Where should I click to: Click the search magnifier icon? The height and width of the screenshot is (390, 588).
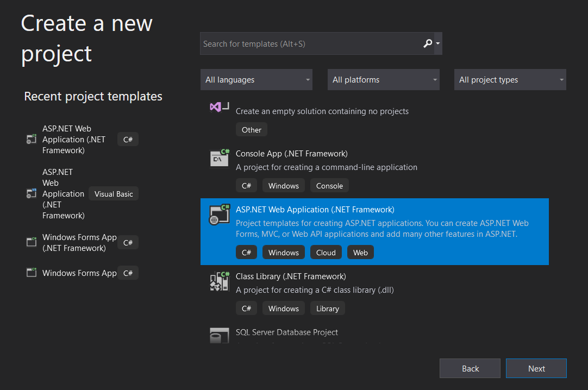tap(428, 43)
